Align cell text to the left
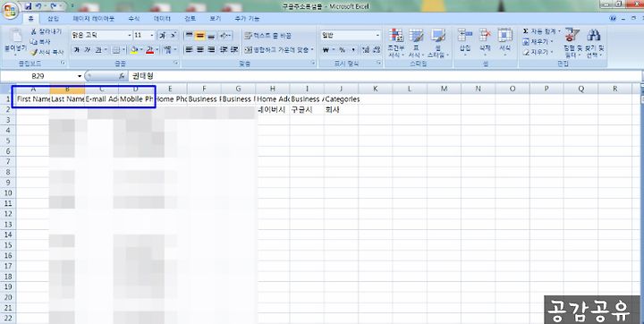Viewport: 644px width, 324px height. pos(189,50)
